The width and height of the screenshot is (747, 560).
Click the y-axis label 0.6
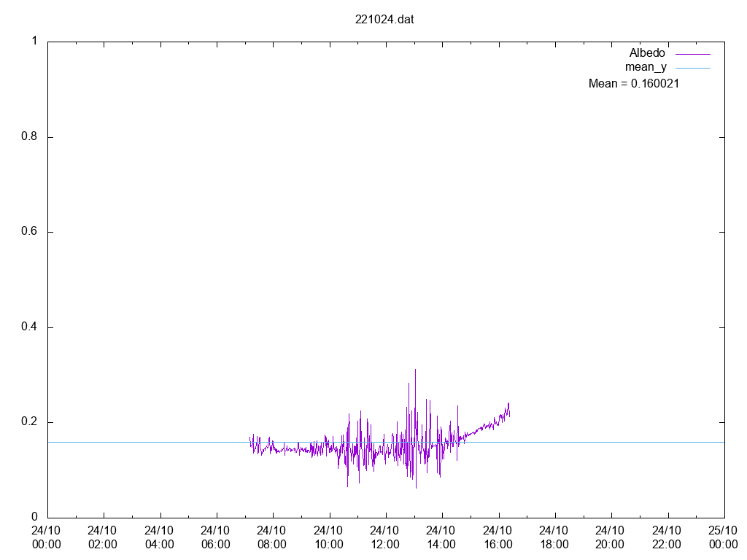pos(29,231)
